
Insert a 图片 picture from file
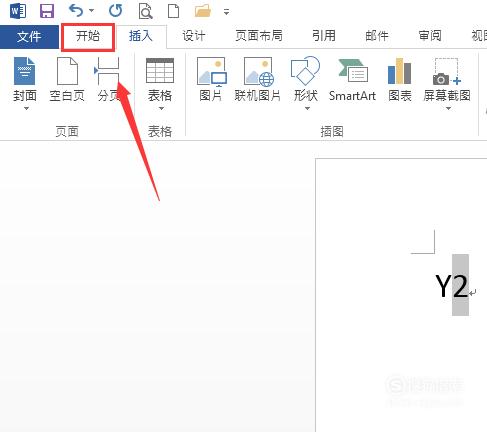[x=211, y=80]
